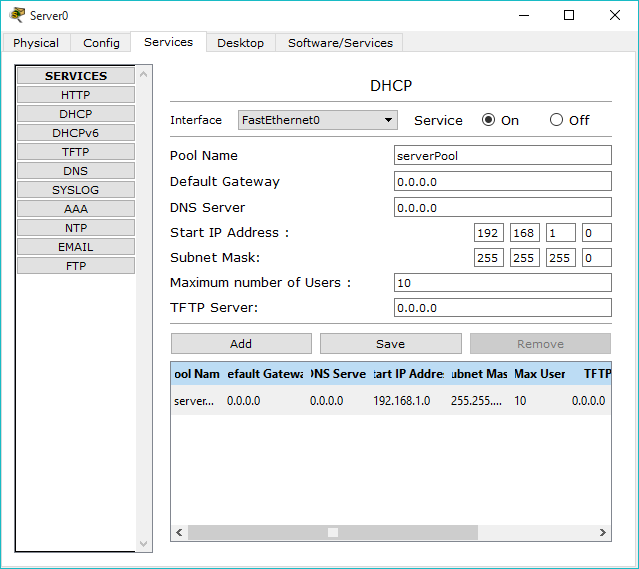Click Default Gateway column header
Viewport: 639px width, 569px height.
265,374
